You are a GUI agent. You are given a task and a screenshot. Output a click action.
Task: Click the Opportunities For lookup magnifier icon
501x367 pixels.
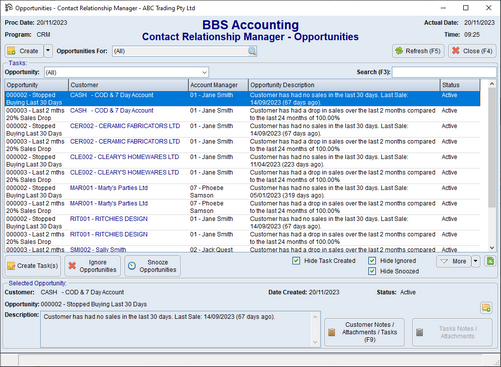[252, 51]
